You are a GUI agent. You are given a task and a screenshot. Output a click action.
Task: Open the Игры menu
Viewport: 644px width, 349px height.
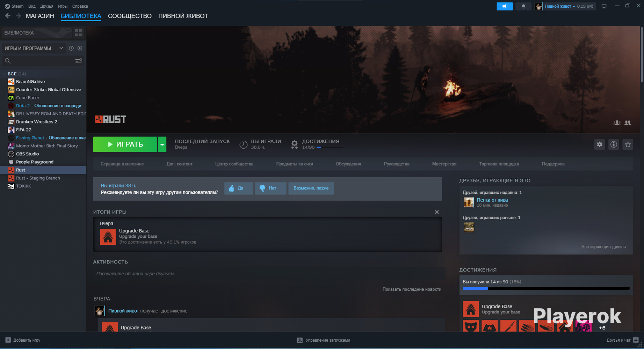pyautogui.click(x=63, y=6)
